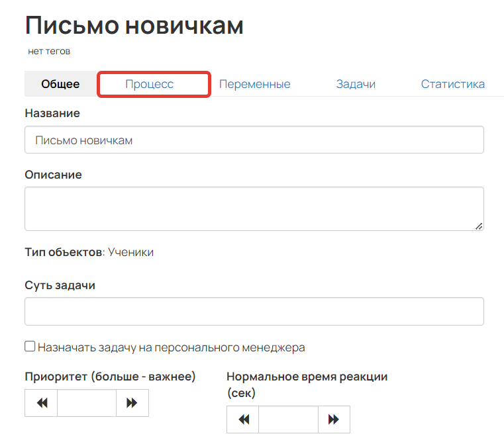504x442 pixels.
Task: Click the Описание resize handle
Action: coord(479,226)
